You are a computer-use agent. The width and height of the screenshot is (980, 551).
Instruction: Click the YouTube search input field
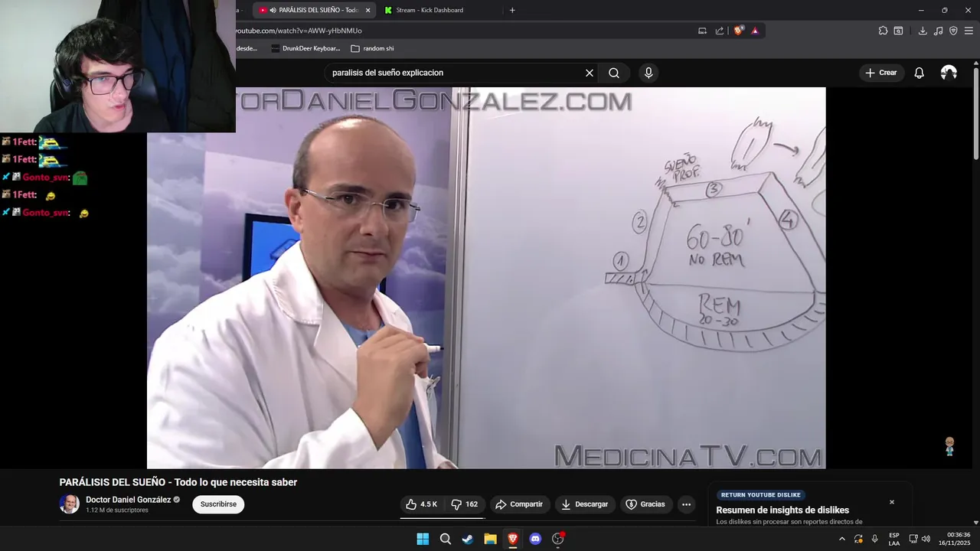pyautogui.click(x=456, y=73)
